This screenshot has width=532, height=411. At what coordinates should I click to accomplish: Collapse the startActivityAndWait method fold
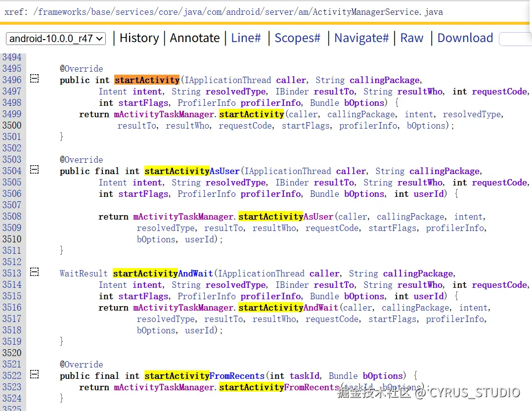point(34,272)
